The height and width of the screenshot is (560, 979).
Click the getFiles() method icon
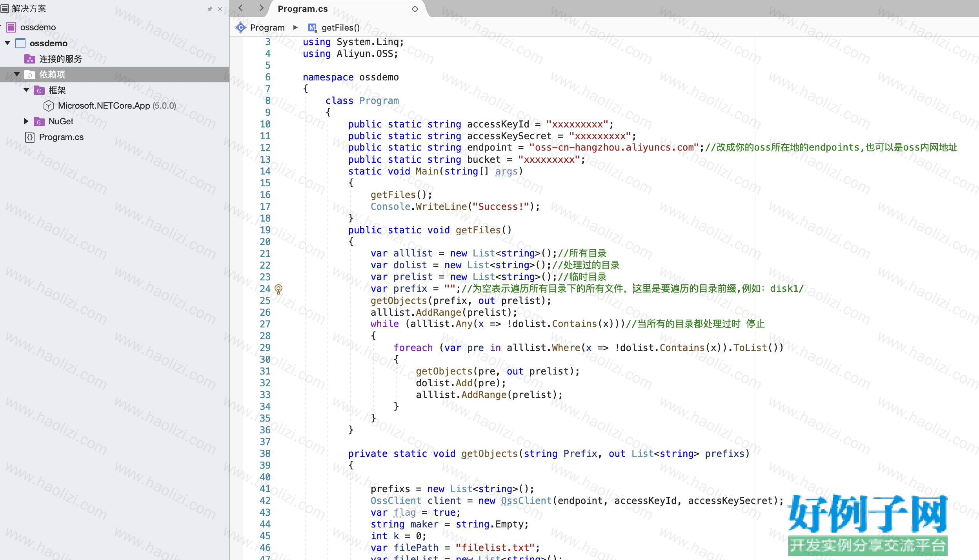point(312,27)
